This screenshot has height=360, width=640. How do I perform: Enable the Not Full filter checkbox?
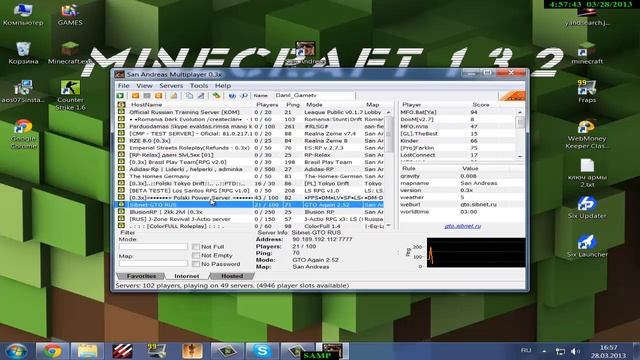(x=196, y=247)
